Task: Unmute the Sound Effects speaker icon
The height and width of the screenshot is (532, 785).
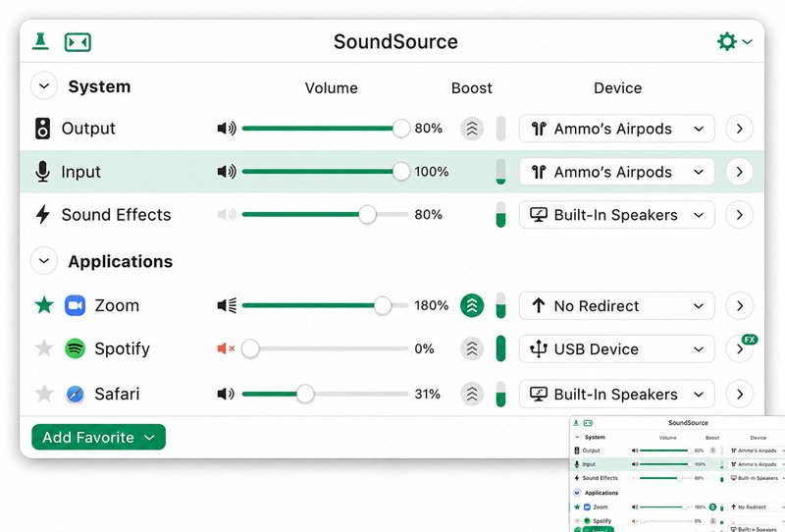Action: 227,214
